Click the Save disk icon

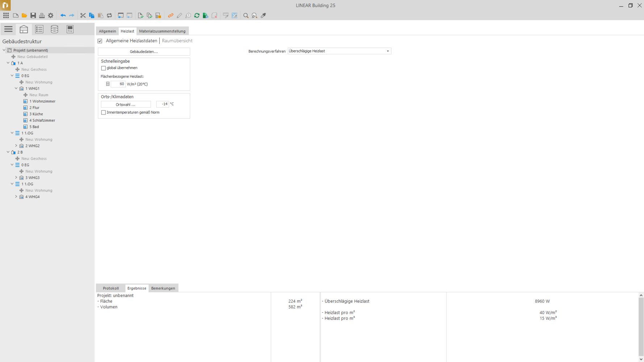[x=33, y=16]
